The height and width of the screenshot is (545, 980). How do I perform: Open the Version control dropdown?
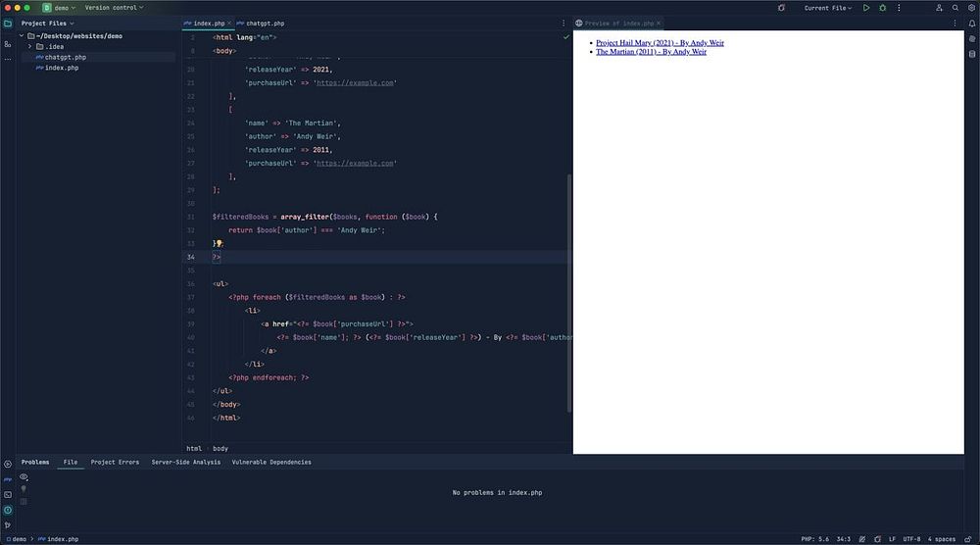(114, 8)
